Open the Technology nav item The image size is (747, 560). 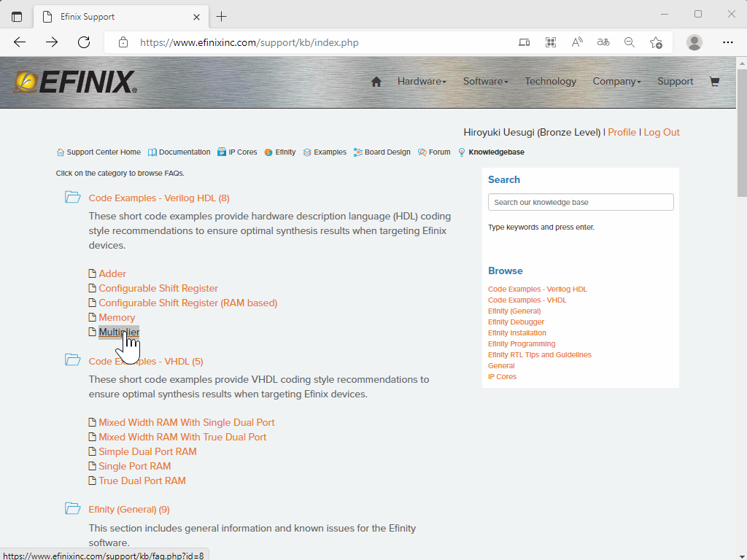tap(550, 82)
